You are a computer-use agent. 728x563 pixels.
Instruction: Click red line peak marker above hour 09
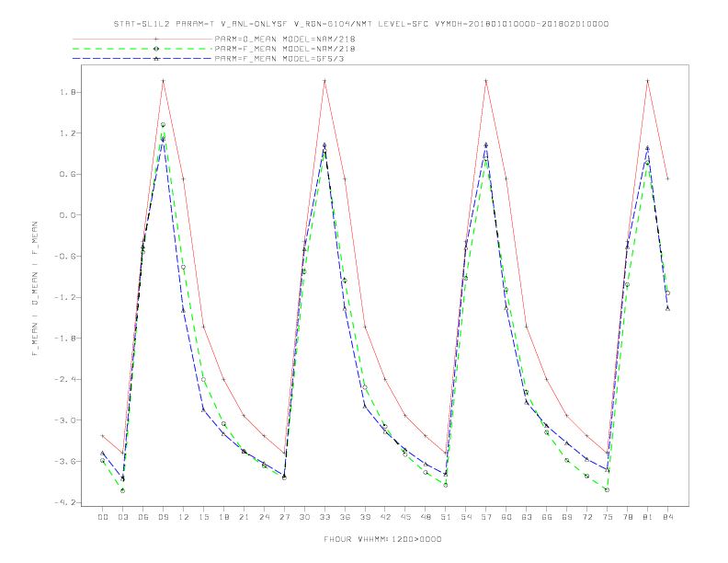tap(163, 81)
